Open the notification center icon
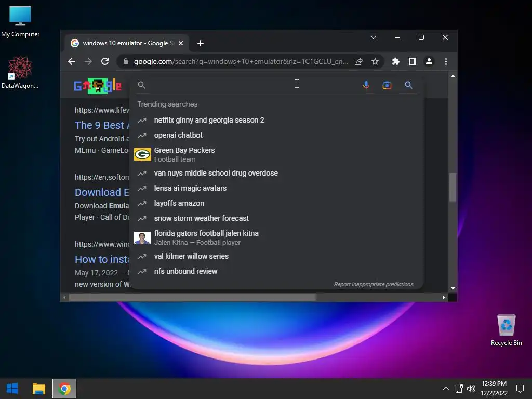 tap(520, 389)
